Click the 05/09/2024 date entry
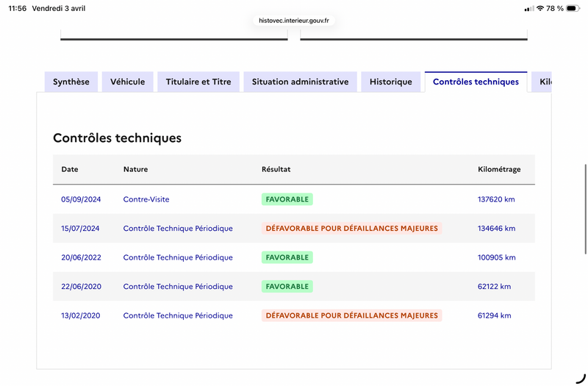Image resolution: width=588 pixels, height=386 pixels. coord(80,199)
